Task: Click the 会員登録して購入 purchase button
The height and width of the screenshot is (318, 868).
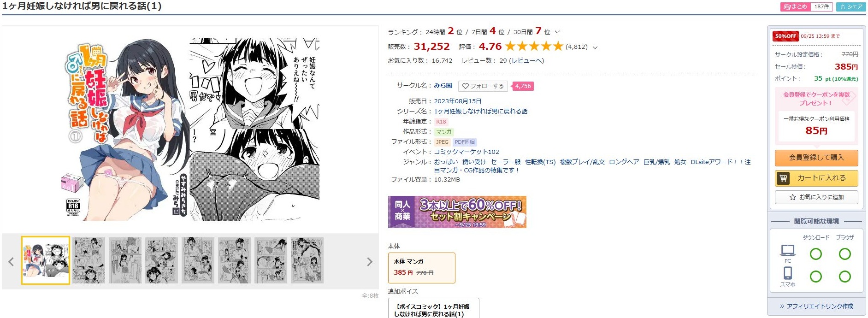Action: pos(816,158)
